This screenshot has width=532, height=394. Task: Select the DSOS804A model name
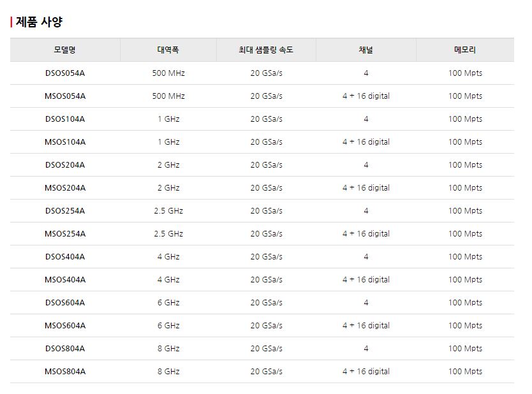click(x=65, y=349)
